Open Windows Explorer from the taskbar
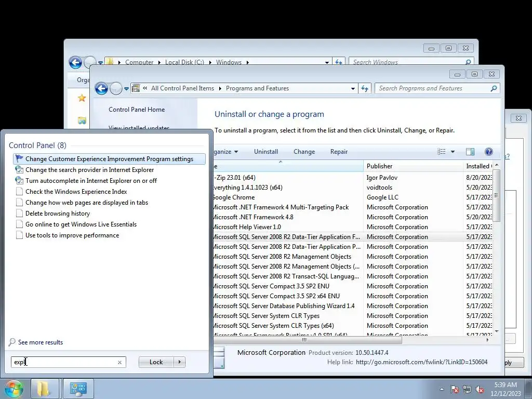Image resolution: width=532 pixels, height=399 pixels. pos(45,389)
